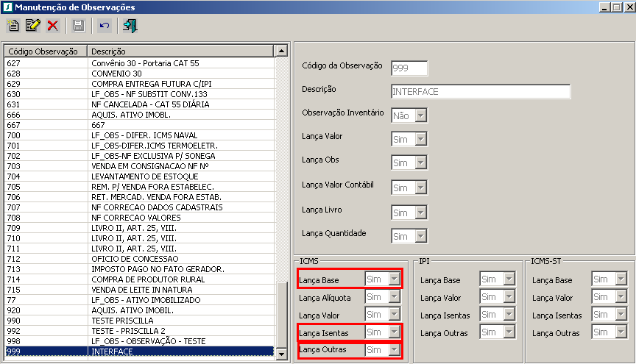Image resolution: width=636 pixels, height=364 pixels.
Task: Open the ICMS Lança Base dropdown
Action: pos(395,279)
